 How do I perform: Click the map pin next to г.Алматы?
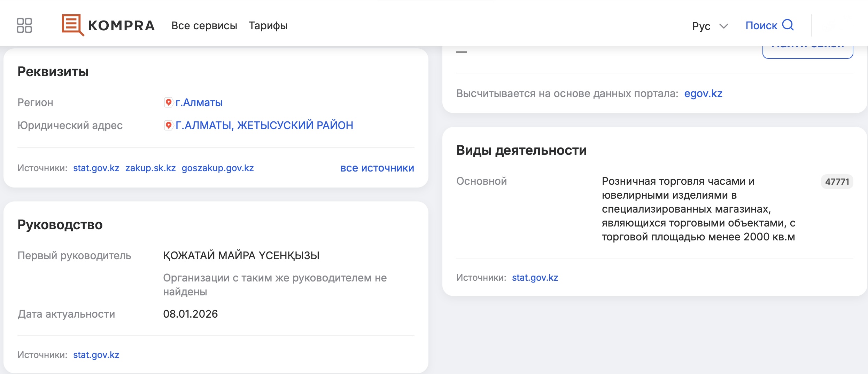pyautogui.click(x=169, y=102)
